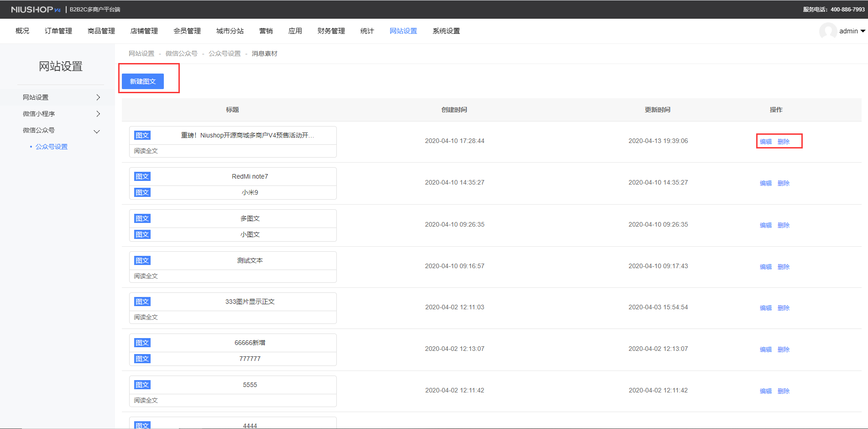Open the admin account dropdown
This screenshot has height=429, width=868.
852,31
